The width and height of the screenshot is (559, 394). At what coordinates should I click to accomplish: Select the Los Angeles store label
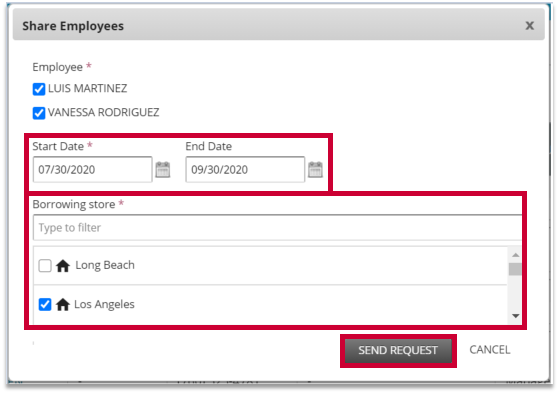click(x=104, y=304)
